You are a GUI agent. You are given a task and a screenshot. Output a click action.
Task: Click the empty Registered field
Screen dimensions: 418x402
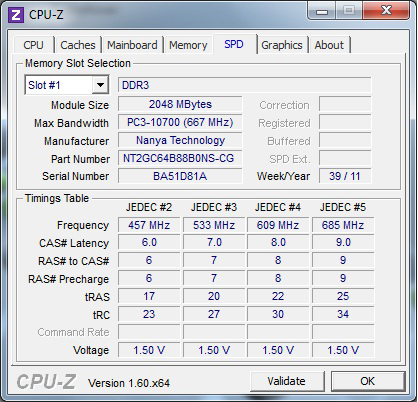click(345, 122)
